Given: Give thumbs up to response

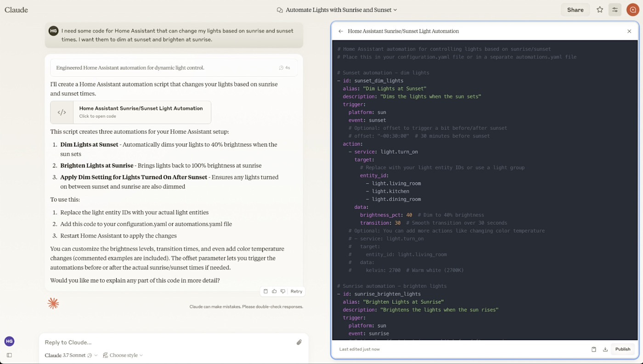Looking at the screenshot, I should (274, 291).
